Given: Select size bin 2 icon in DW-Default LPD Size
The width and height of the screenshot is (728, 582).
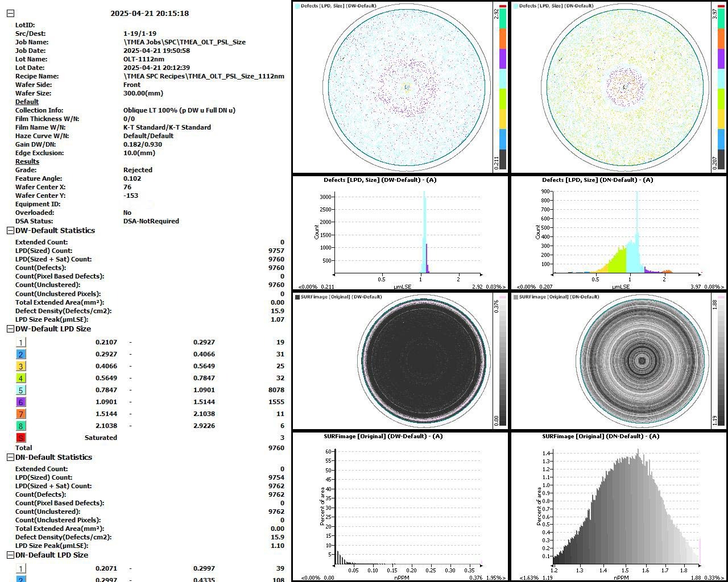Looking at the screenshot, I should (x=22, y=354).
